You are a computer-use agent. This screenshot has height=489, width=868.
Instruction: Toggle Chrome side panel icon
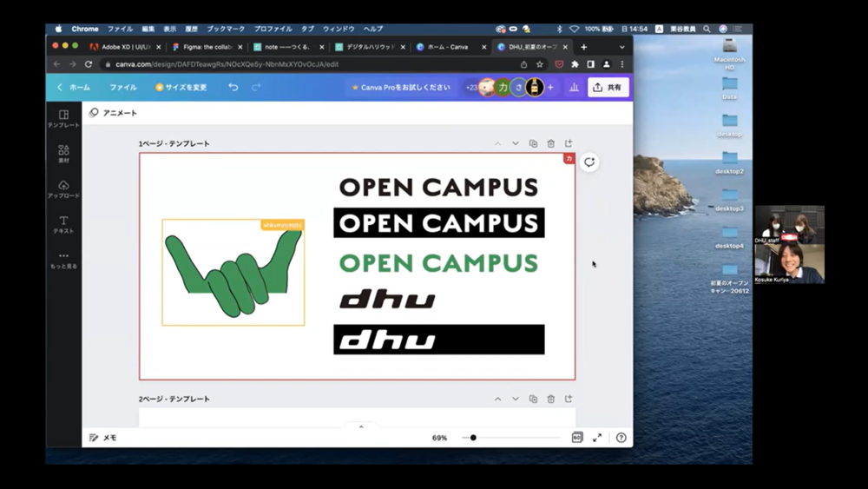pyautogui.click(x=590, y=64)
